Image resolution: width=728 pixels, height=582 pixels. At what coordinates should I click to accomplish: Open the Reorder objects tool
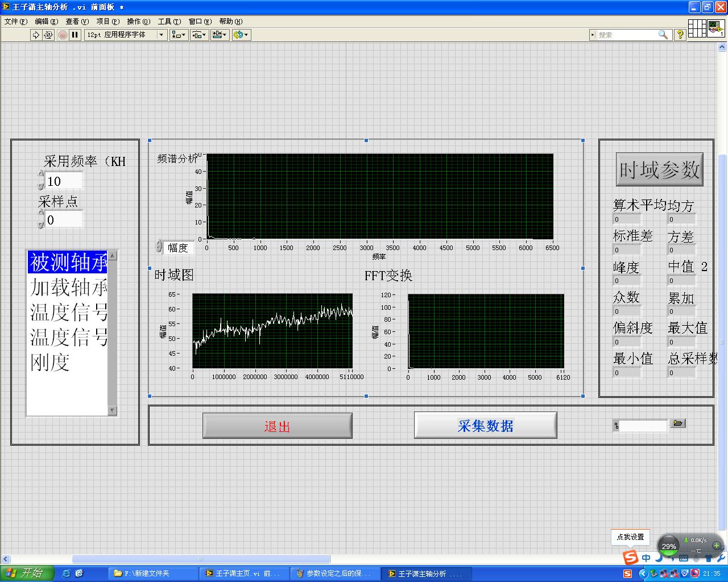pyautogui.click(x=241, y=35)
